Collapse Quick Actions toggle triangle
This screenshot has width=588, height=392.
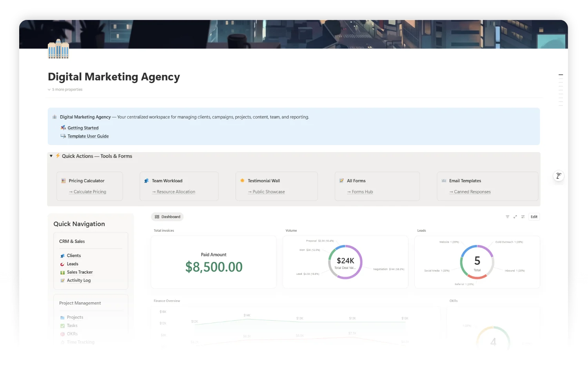point(51,156)
